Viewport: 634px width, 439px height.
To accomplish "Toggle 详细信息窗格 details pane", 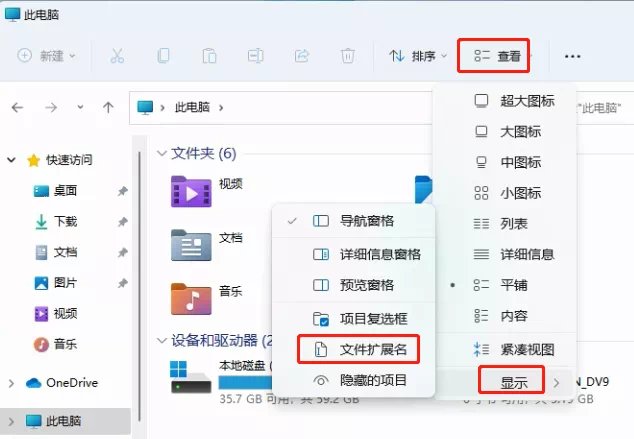I will (353, 254).
